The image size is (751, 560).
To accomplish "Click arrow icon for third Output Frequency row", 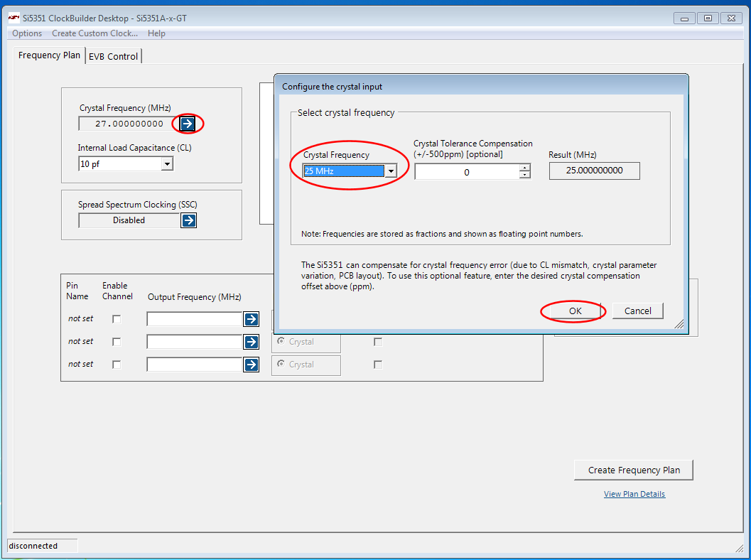I will pos(252,365).
